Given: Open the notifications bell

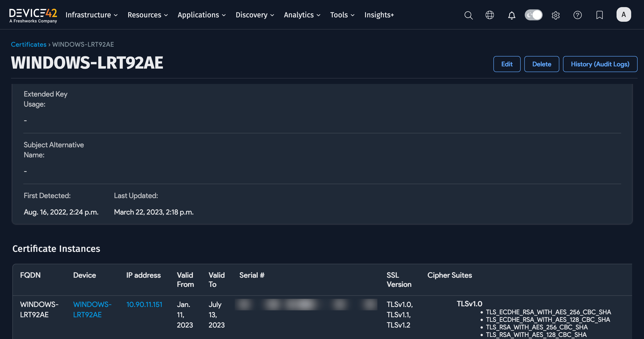Looking at the screenshot, I should (511, 15).
